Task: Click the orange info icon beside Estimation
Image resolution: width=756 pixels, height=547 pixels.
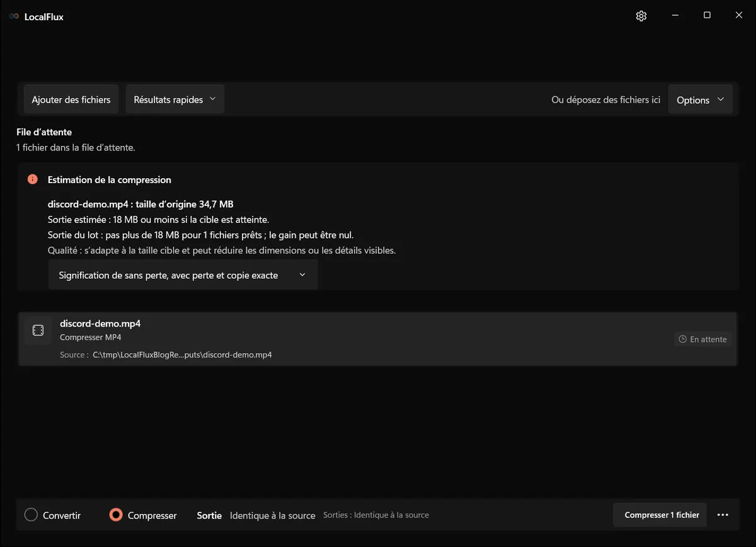Action: coord(33,179)
